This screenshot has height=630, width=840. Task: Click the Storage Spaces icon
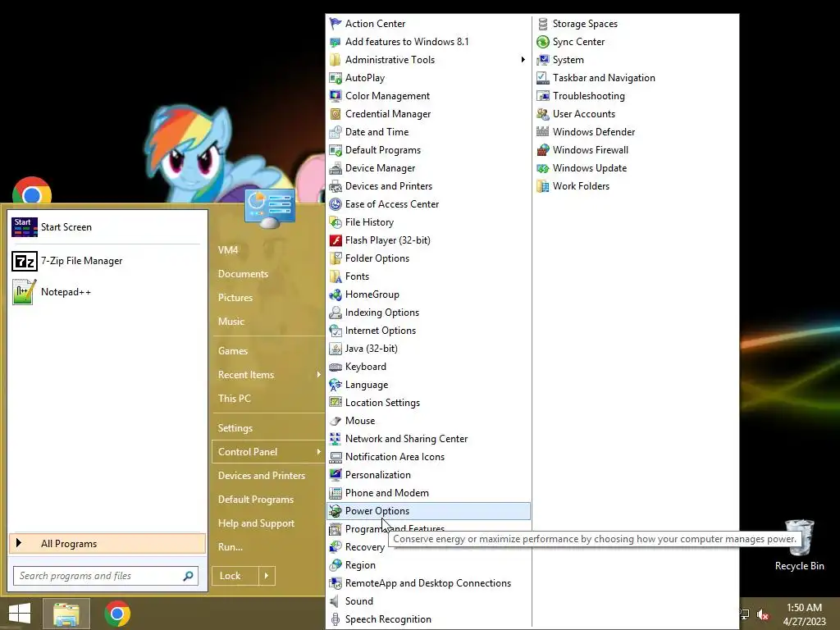coord(543,24)
